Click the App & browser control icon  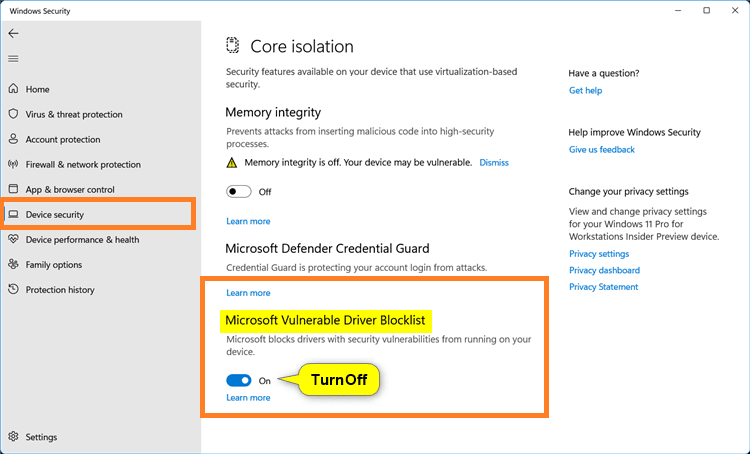pyautogui.click(x=14, y=189)
